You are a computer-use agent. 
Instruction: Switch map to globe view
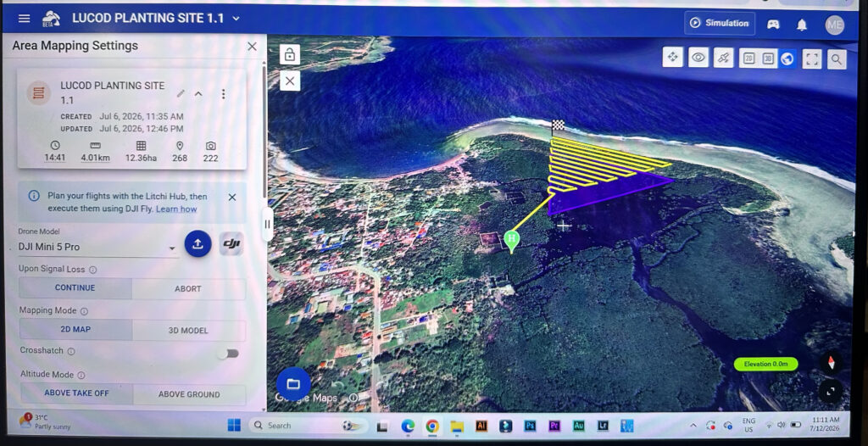pos(787,59)
